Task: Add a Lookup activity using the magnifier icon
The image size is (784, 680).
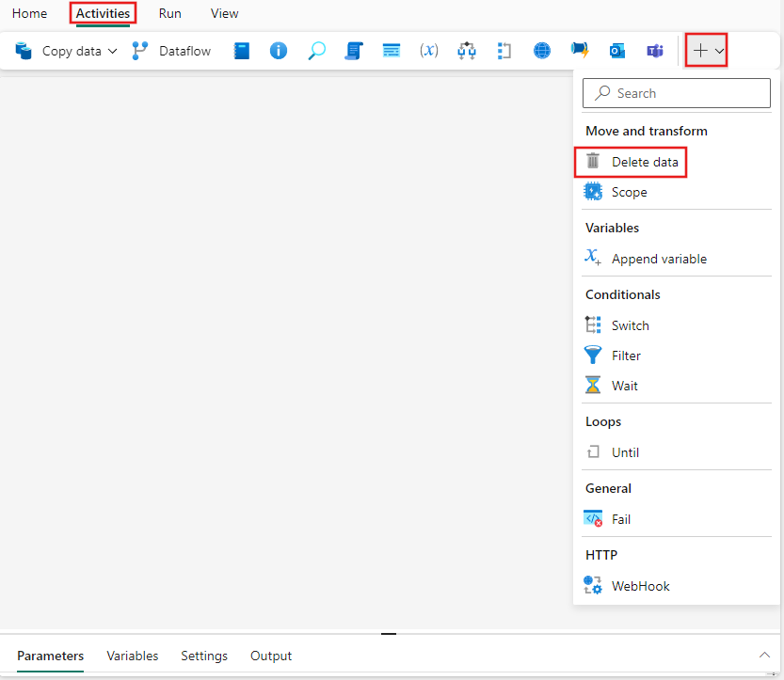Action: [x=316, y=50]
